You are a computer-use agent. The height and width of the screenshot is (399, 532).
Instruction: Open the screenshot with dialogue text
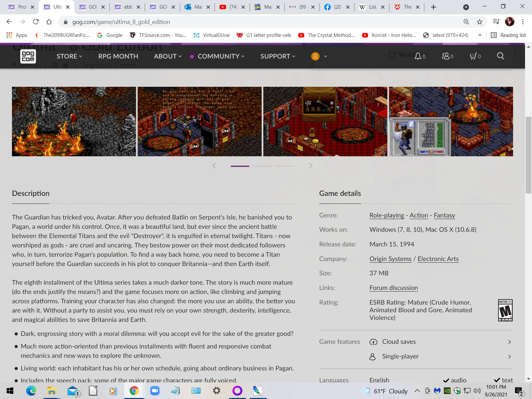click(x=199, y=121)
